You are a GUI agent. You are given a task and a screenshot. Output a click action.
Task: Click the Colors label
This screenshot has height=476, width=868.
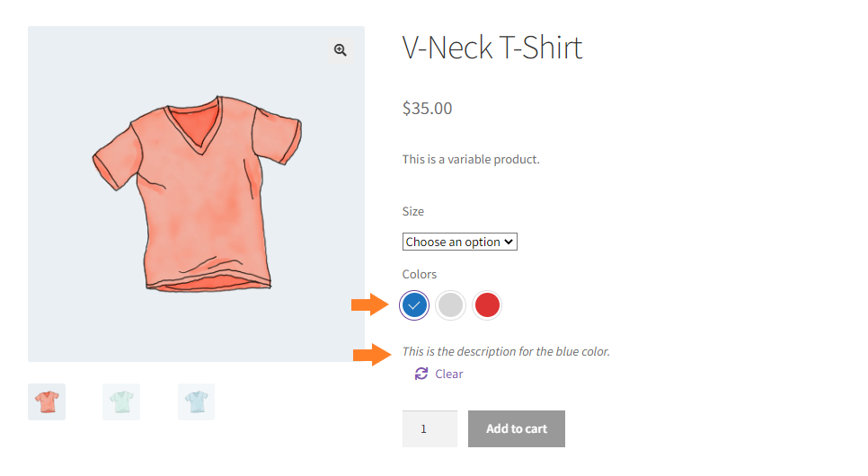click(x=419, y=274)
